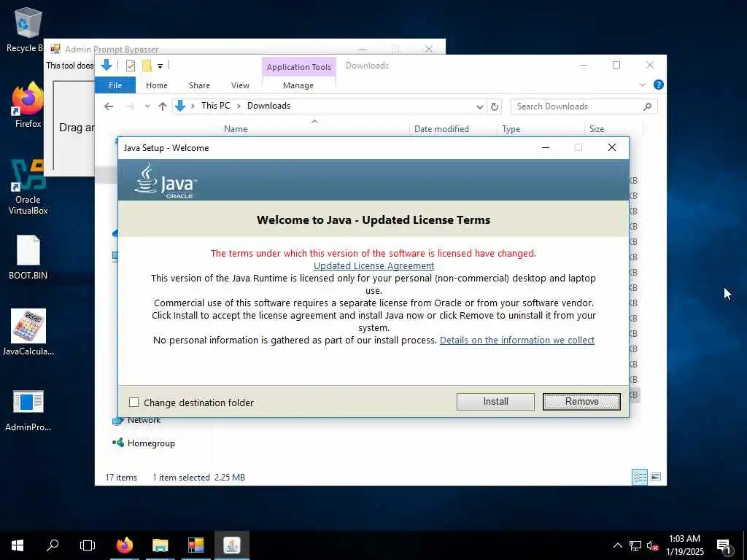Open the Windows Start menu
Screen dimensions: 747x560
(18, 545)
